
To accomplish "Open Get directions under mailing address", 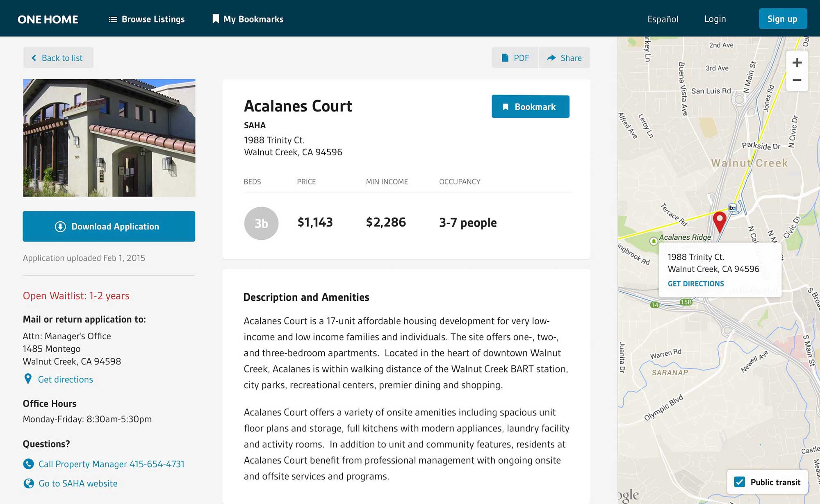I will coord(65,379).
